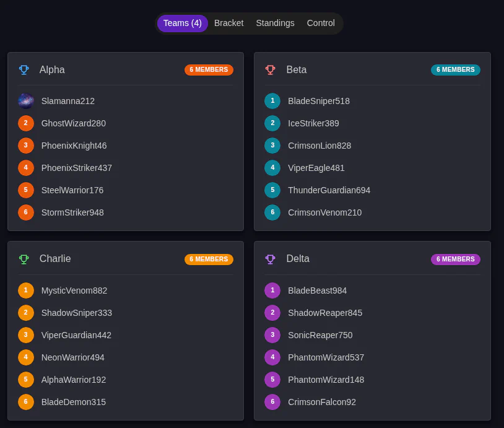Select the green trophy icon for Charlie
Screen dimensions: 504x428
click(24, 260)
